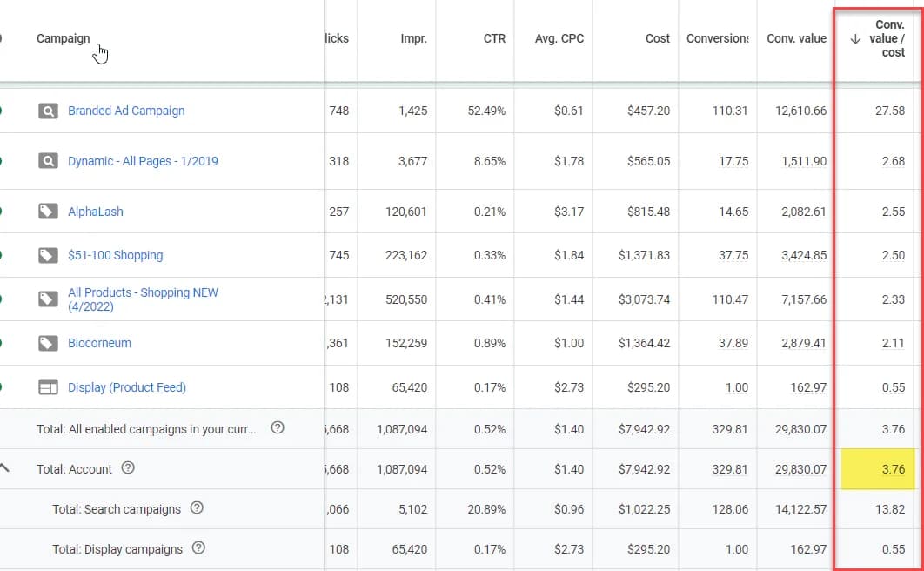Screen dimensions: 924x571
Task: Click the shopping tag icon beside AlphaLash
Action: click(48, 212)
